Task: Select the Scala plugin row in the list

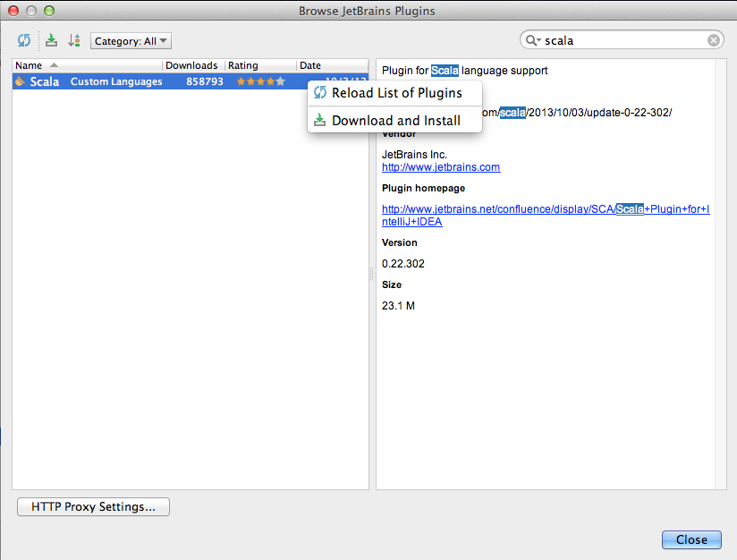Action: (x=134, y=81)
